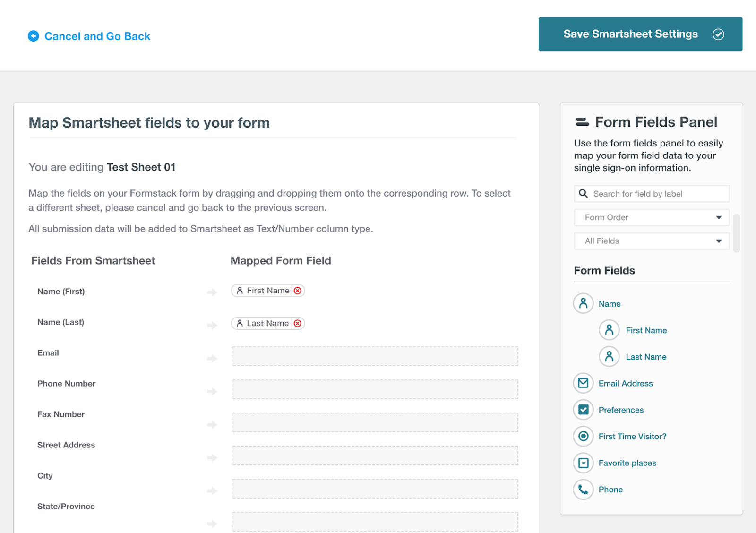
Task: Expand the checkmark menu on Save Smartsheet Settings
Action: pyautogui.click(x=719, y=34)
